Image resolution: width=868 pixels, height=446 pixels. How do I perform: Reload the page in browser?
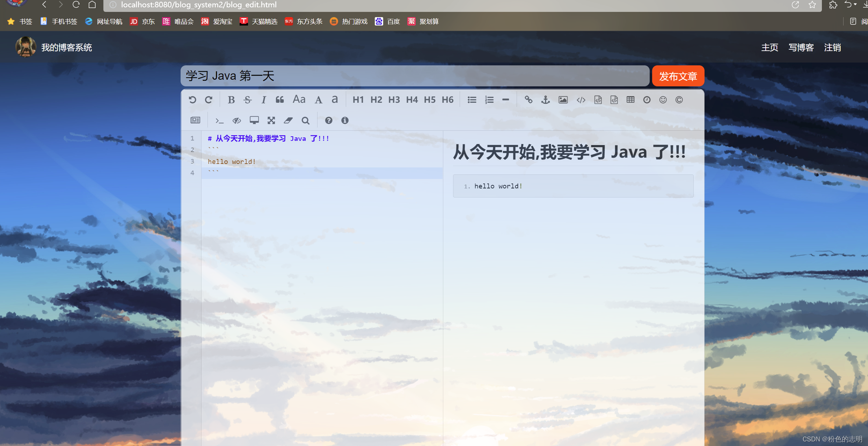(x=76, y=5)
